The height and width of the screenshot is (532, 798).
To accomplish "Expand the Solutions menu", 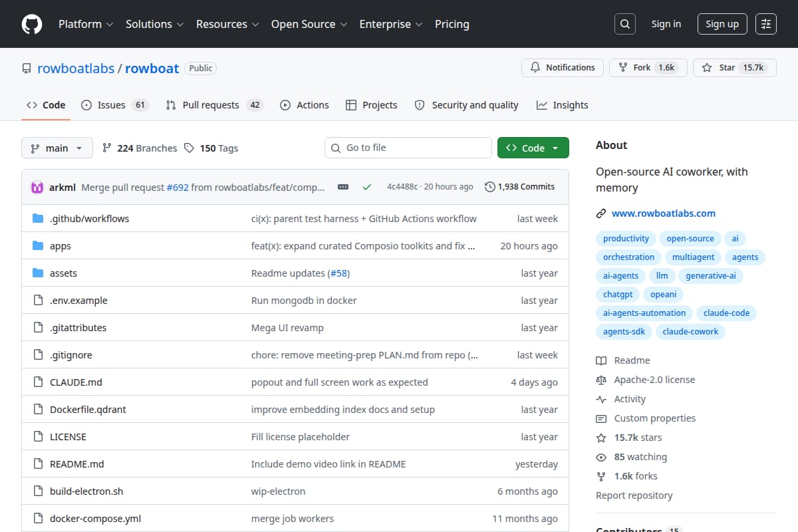I will (x=154, y=24).
